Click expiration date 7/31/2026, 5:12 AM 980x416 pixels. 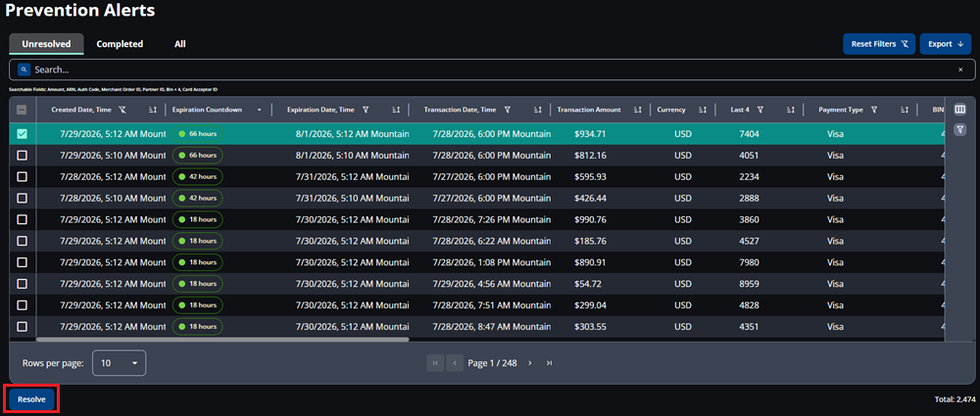pos(352,177)
